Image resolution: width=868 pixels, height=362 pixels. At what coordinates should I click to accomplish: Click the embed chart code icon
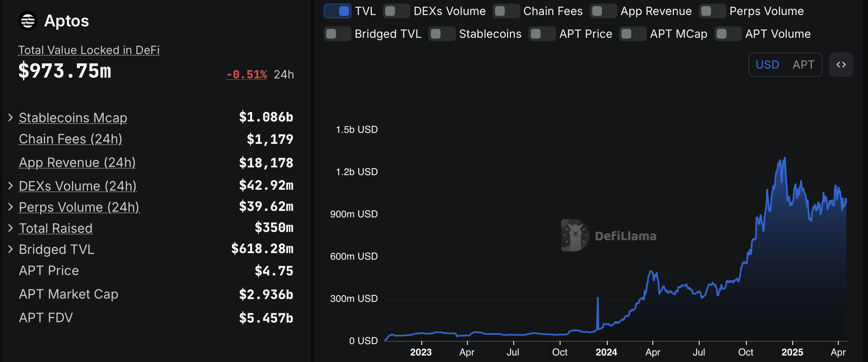coord(841,65)
